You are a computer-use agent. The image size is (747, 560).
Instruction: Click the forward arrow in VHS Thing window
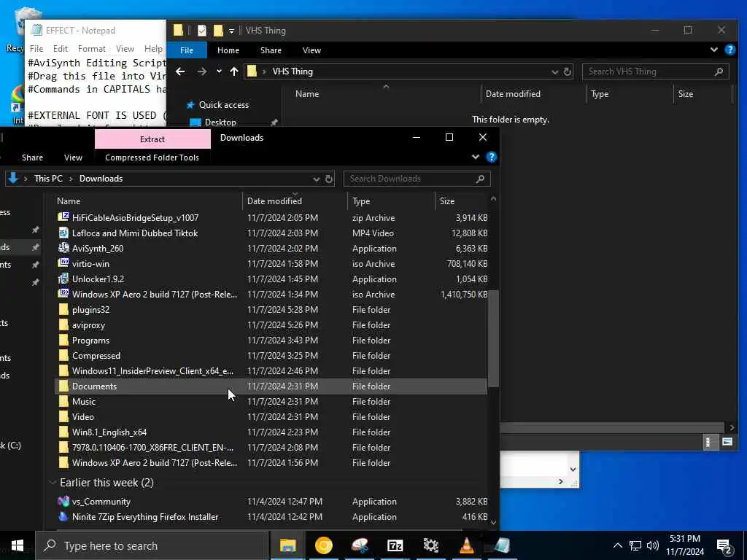tap(202, 71)
